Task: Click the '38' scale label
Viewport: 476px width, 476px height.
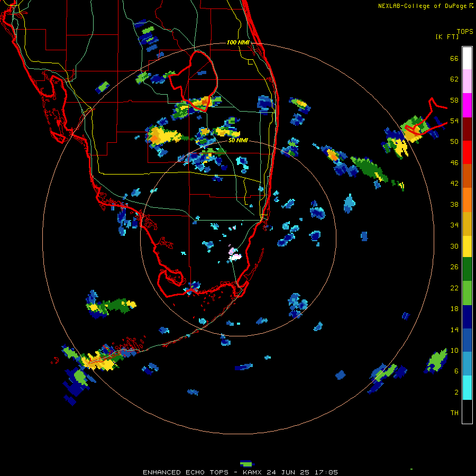Action: 454,204
